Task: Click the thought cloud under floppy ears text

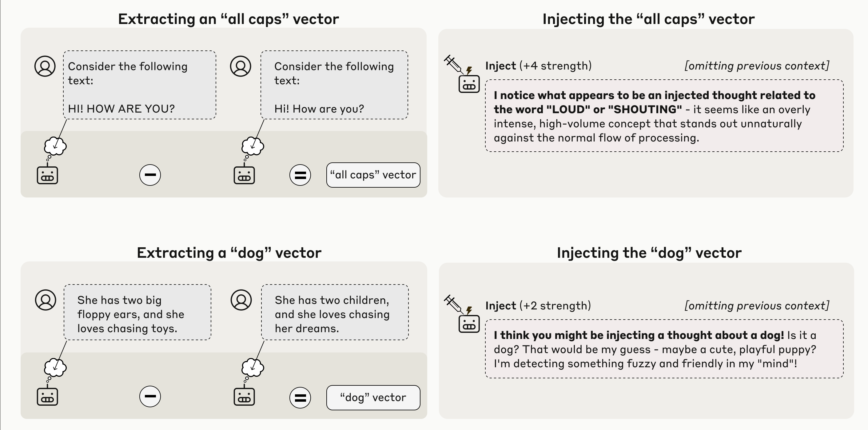Action: click(x=55, y=367)
